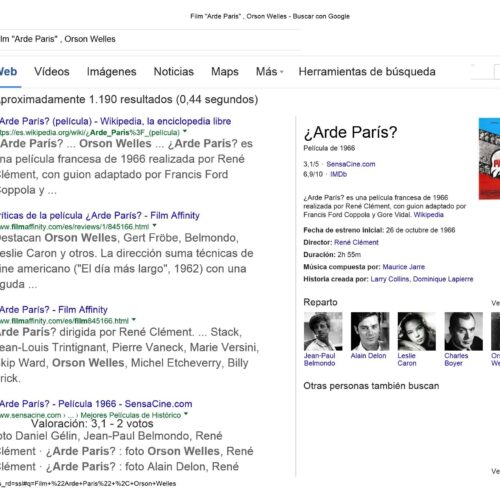Click the composer Maurice Jarre link
Image resolution: width=500 pixels, height=500 pixels.
[x=404, y=267]
